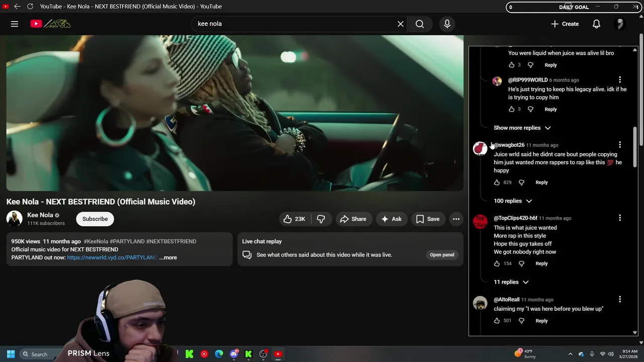Open @AltoReall profile avatar
Viewport: 644px width, 362px height.
point(480,303)
